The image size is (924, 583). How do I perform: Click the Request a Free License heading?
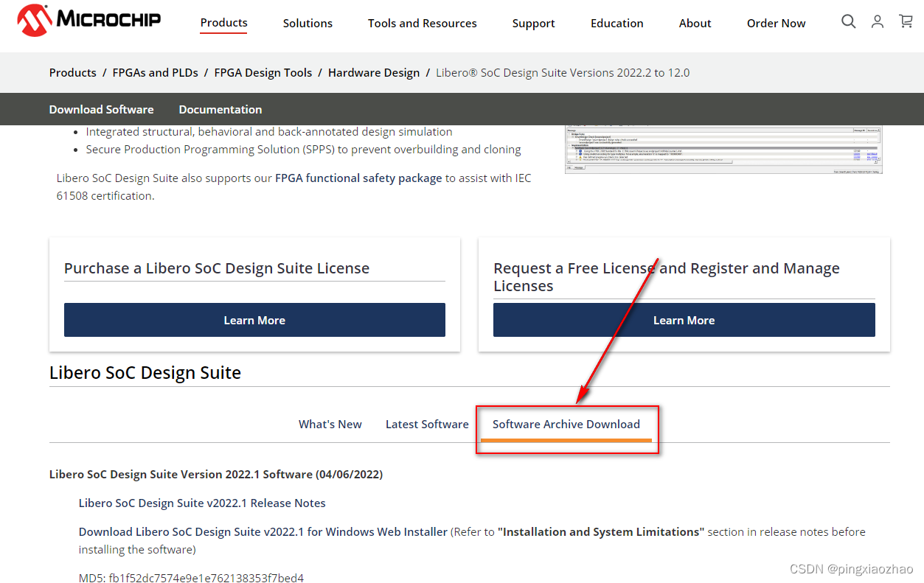[667, 277]
